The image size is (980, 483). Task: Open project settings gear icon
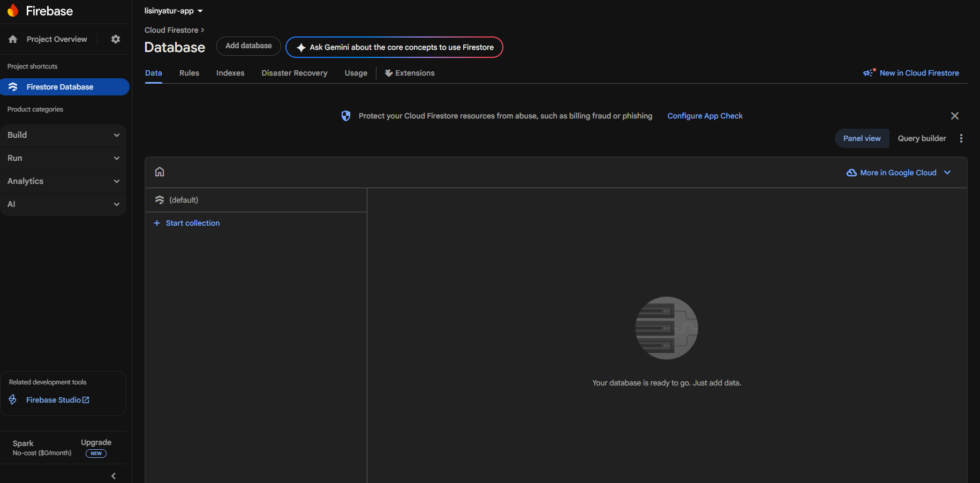[116, 39]
